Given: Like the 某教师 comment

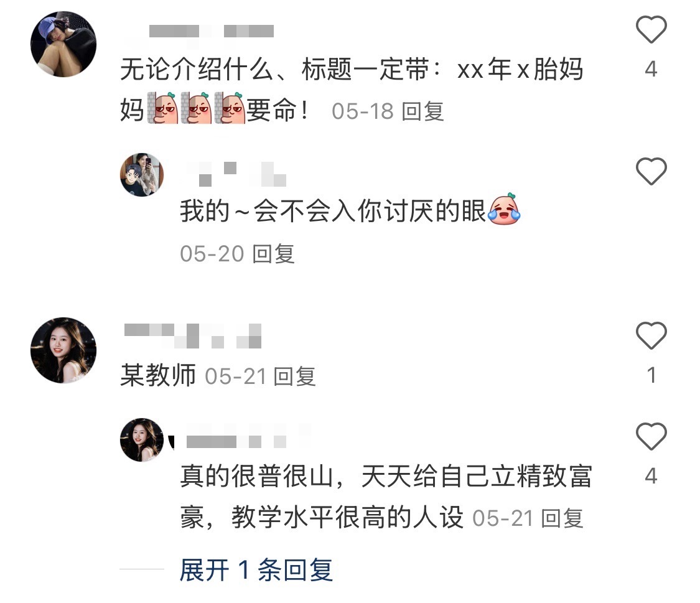Looking at the screenshot, I should [651, 335].
